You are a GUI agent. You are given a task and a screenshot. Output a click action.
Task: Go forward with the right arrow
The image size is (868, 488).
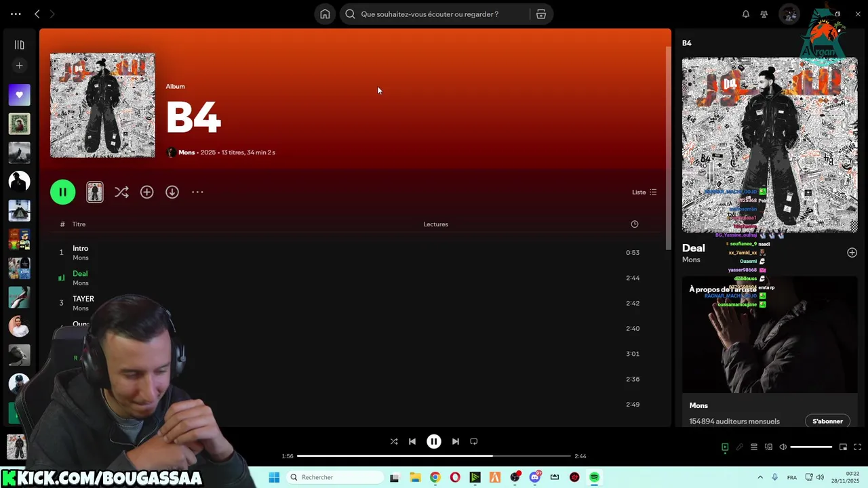pos(52,14)
